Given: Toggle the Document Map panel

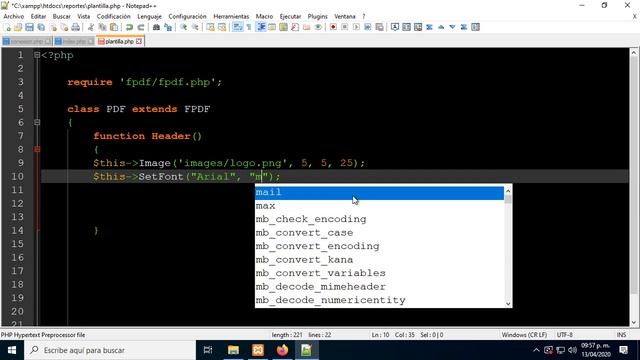Looking at the screenshot, I should 283,27.
